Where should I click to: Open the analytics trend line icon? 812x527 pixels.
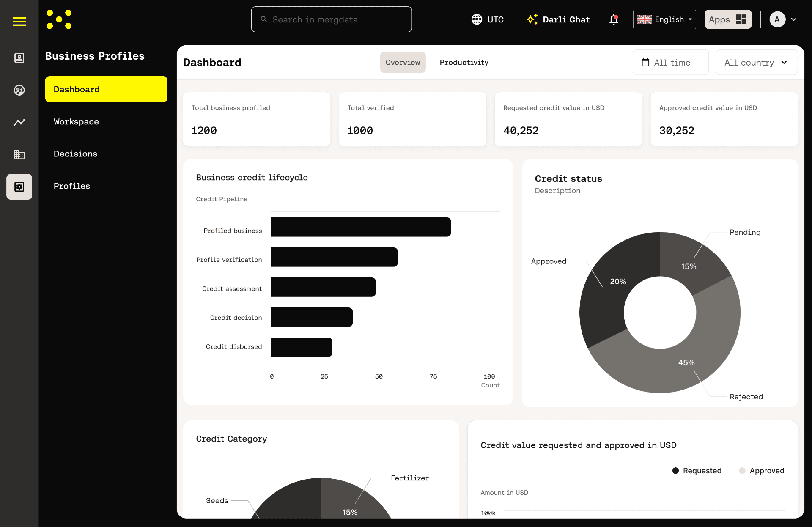[x=19, y=122]
